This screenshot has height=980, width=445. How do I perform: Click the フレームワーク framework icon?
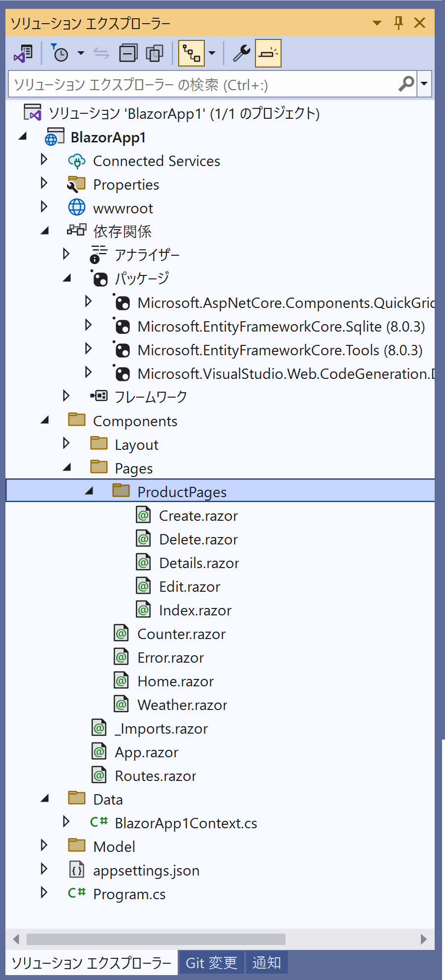(x=99, y=396)
